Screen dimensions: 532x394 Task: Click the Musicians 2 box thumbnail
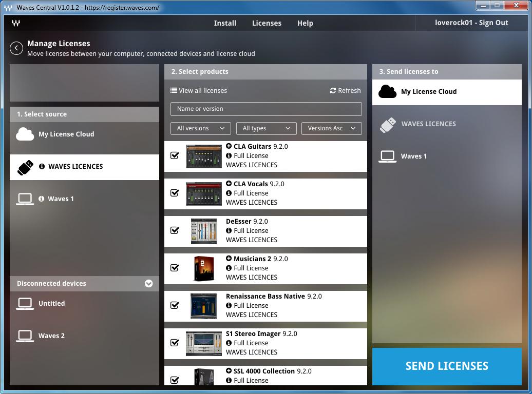click(x=203, y=268)
